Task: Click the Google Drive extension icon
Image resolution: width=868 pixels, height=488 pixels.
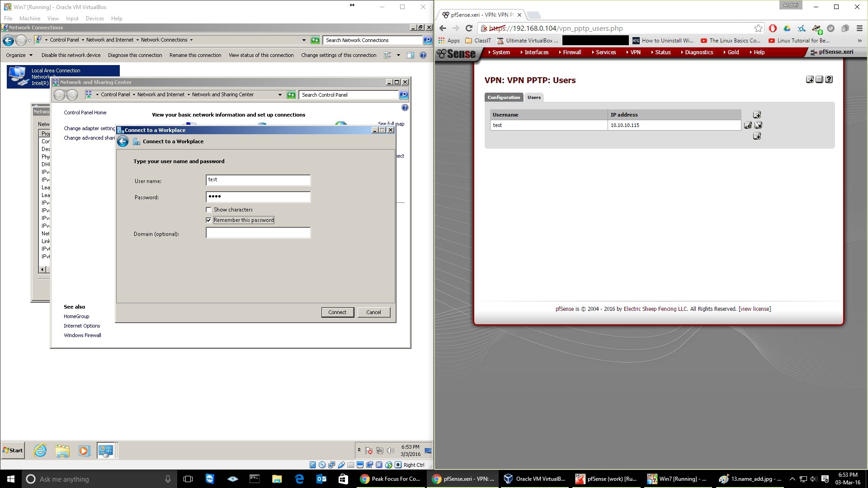Action: pyautogui.click(x=787, y=28)
